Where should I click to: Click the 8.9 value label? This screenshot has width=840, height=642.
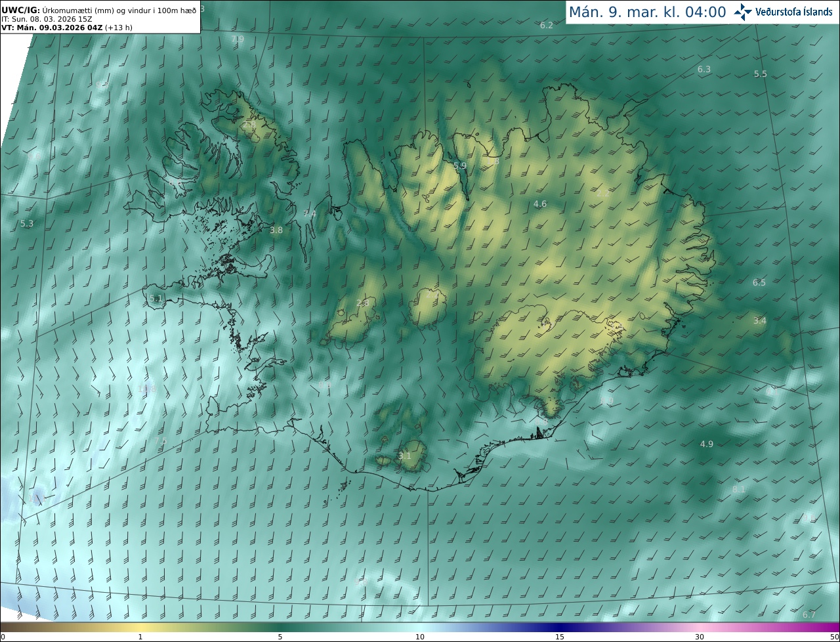[607, 400]
